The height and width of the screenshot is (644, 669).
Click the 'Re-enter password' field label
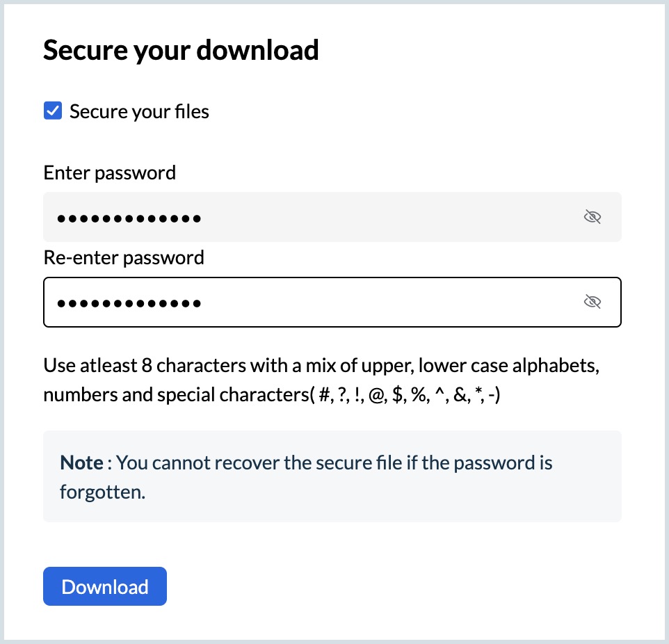[124, 257]
